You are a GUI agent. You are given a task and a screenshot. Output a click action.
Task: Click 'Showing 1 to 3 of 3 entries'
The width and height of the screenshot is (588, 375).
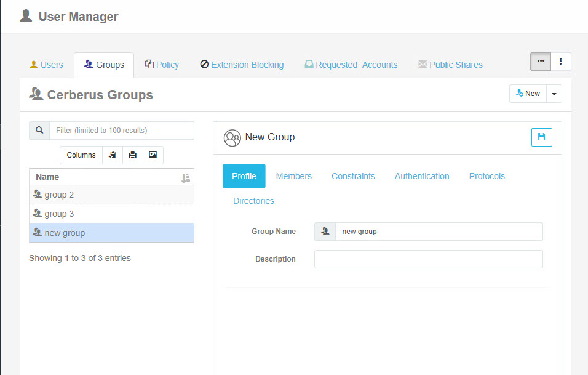(80, 258)
